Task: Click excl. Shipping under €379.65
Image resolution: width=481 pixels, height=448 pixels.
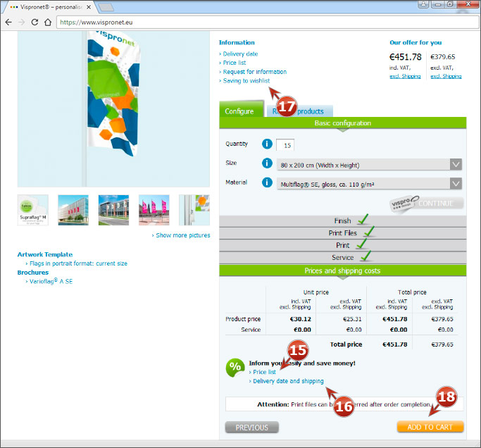Action: pyautogui.click(x=446, y=76)
